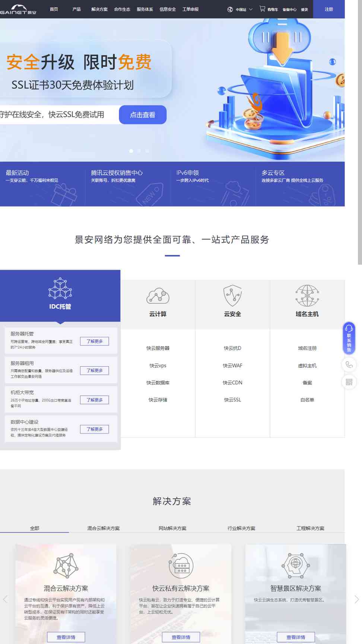The width and height of the screenshot is (362, 644).
Task: Click 查看详情 on 混合云解决方案 card
Action: tap(66, 637)
